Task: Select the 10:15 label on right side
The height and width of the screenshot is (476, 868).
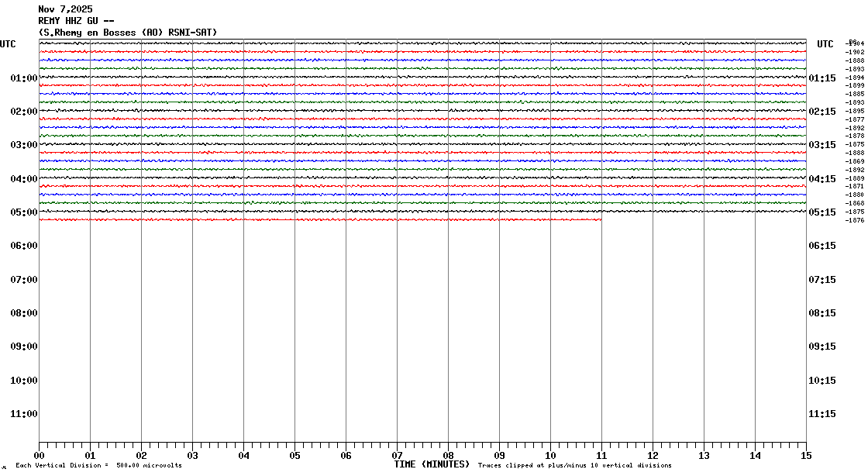Action: pos(822,381)
